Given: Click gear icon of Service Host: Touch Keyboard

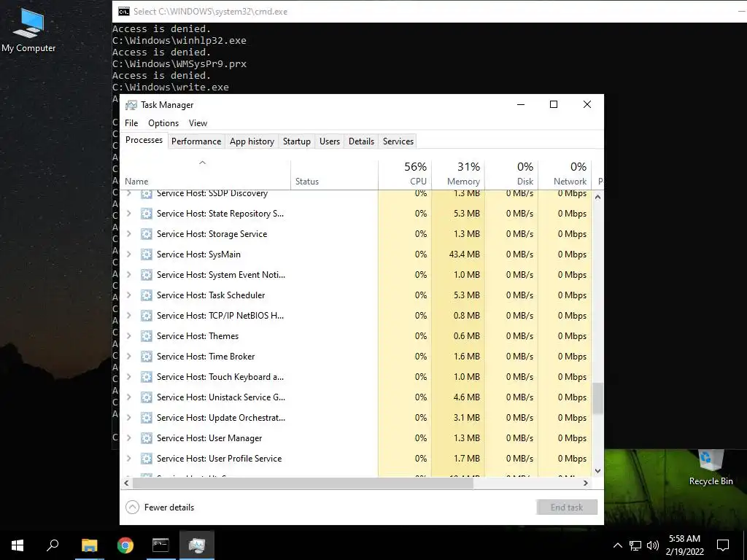Looking at the screenshot, I should tap(146, 377).
